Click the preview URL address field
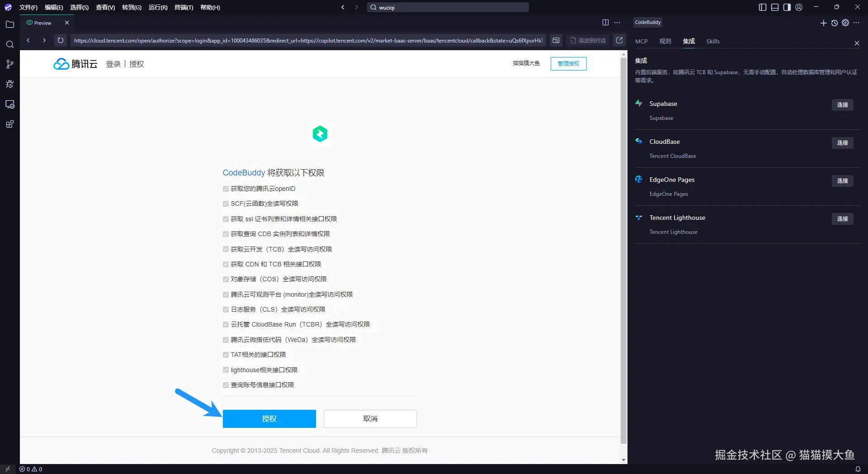 308,41
